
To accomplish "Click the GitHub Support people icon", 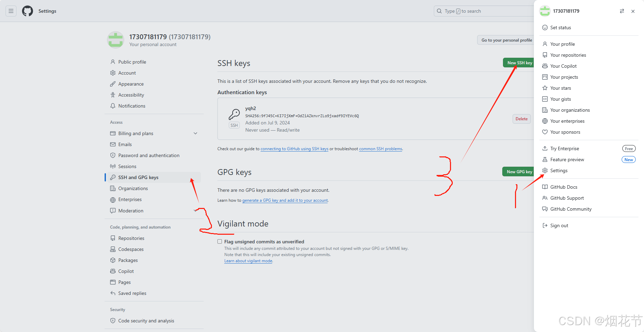I will [x=545, y=198].
